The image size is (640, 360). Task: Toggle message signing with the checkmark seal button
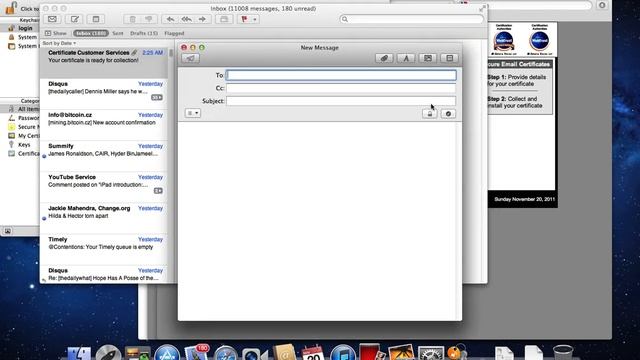[x=448, y=114]
